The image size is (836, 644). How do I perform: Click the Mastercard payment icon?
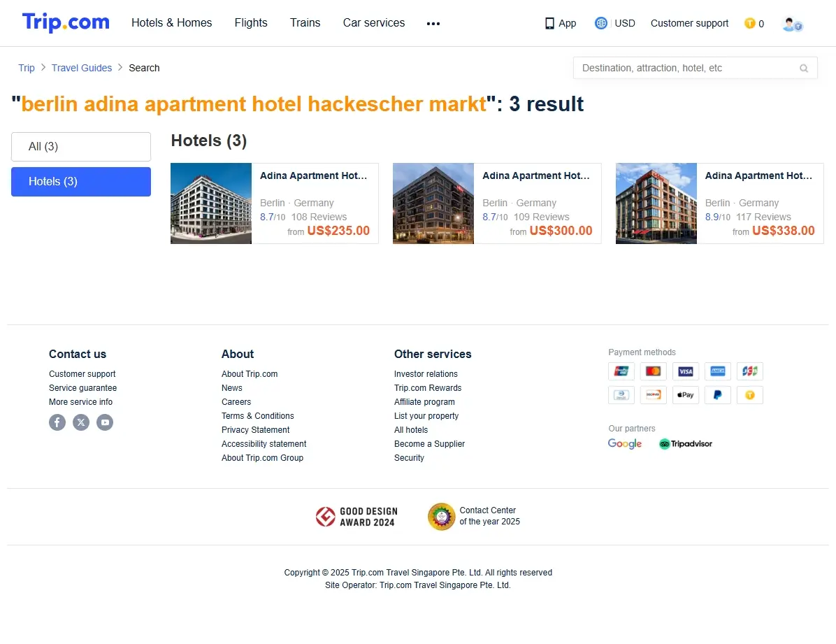653,371
